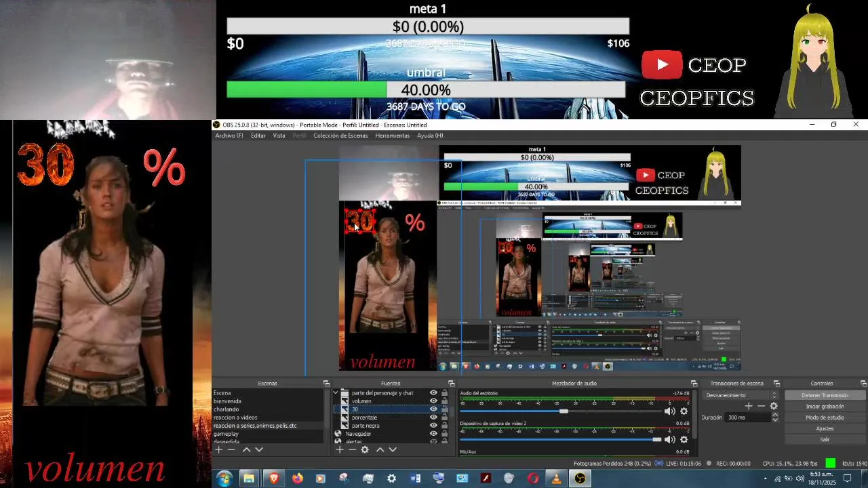Open VLC media player from taskbar
The height and width of the screenshot is (488, 868).
tap(556, 479)
